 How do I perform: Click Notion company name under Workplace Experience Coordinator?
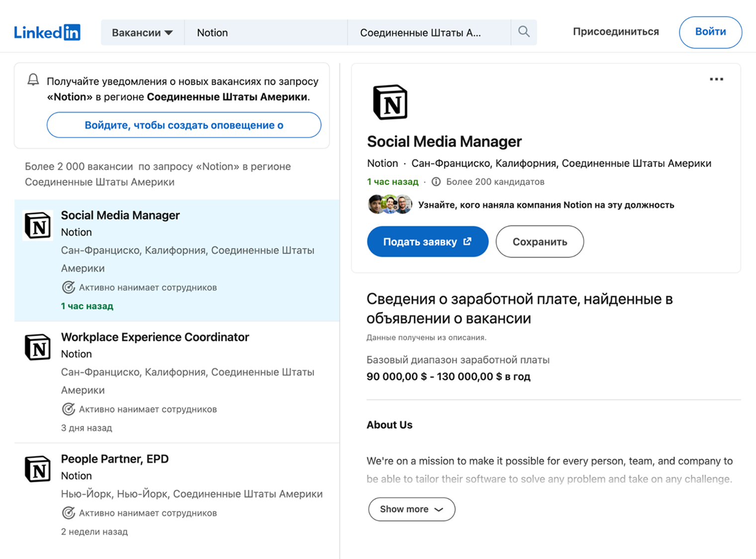click(76, 354)
